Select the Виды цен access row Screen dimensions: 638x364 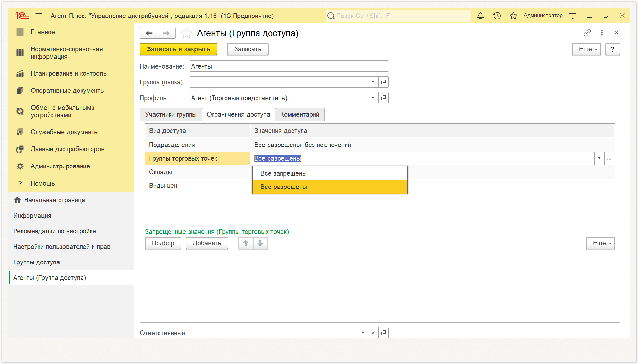[198, 186]
